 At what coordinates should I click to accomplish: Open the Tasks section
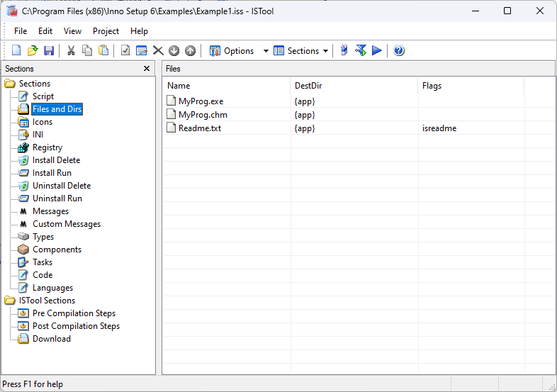click(43, 262)
